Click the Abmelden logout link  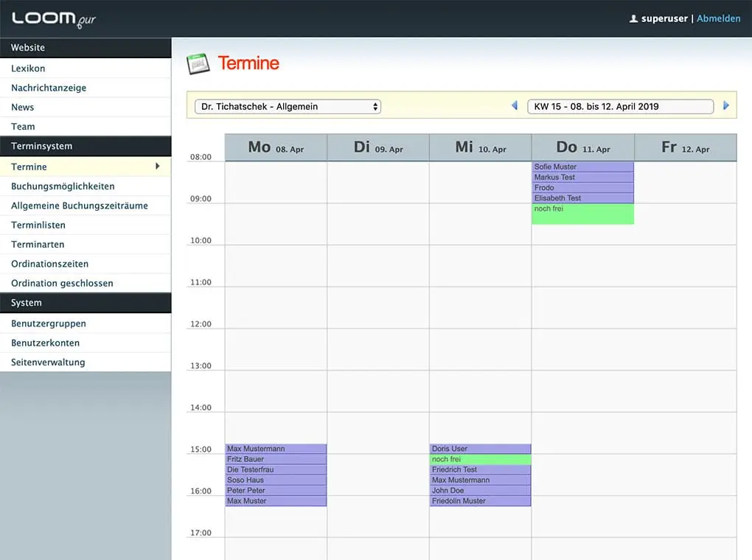point(718,18)
